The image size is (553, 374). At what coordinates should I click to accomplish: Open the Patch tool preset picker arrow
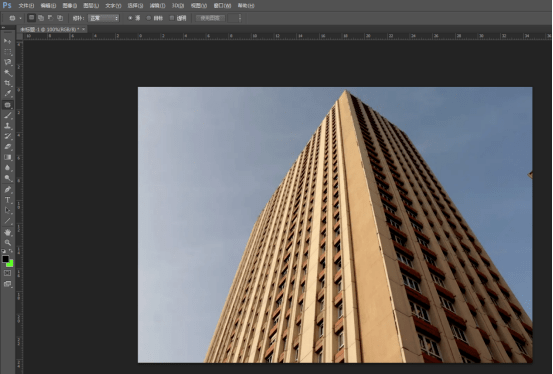pos(20,18)
